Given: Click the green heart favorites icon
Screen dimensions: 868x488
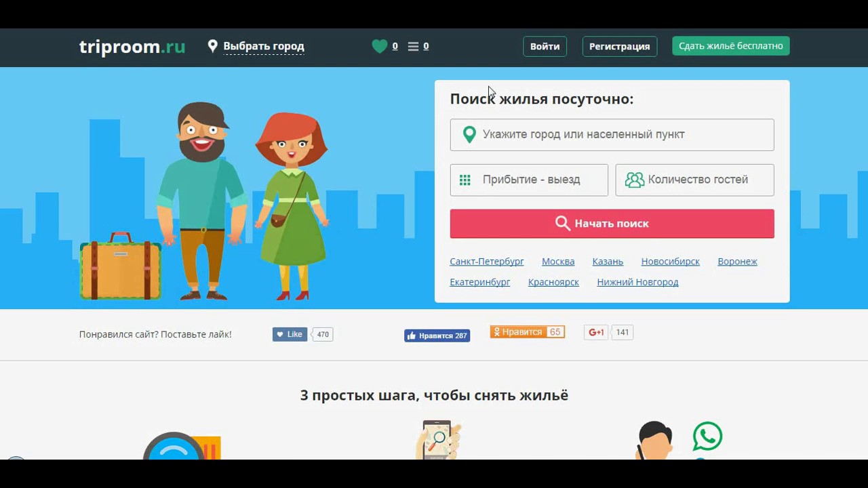Looking at the screenshot, I should [380, 46].
